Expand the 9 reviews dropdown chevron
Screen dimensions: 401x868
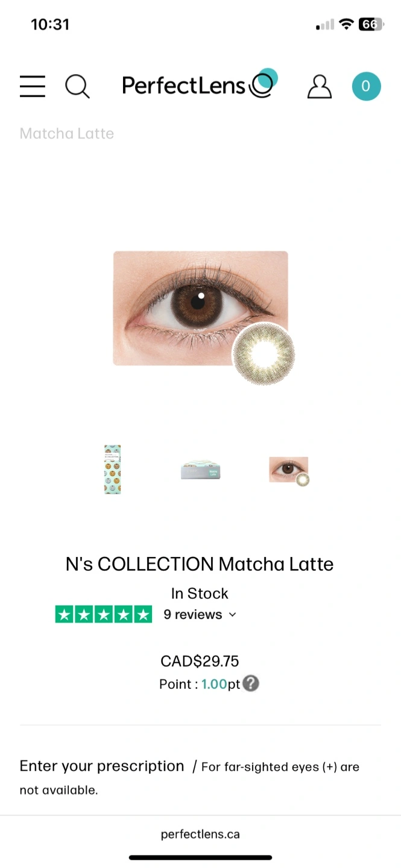(x=233, y=615)
